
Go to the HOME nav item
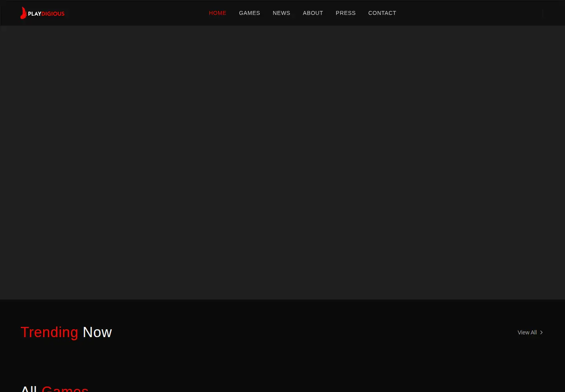tap(217, 13)
